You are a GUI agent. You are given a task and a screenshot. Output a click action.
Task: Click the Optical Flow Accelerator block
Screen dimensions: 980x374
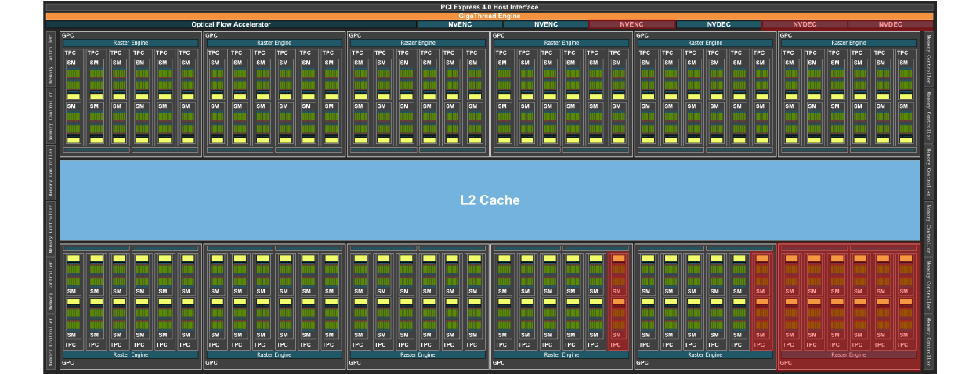pos(231,25)
